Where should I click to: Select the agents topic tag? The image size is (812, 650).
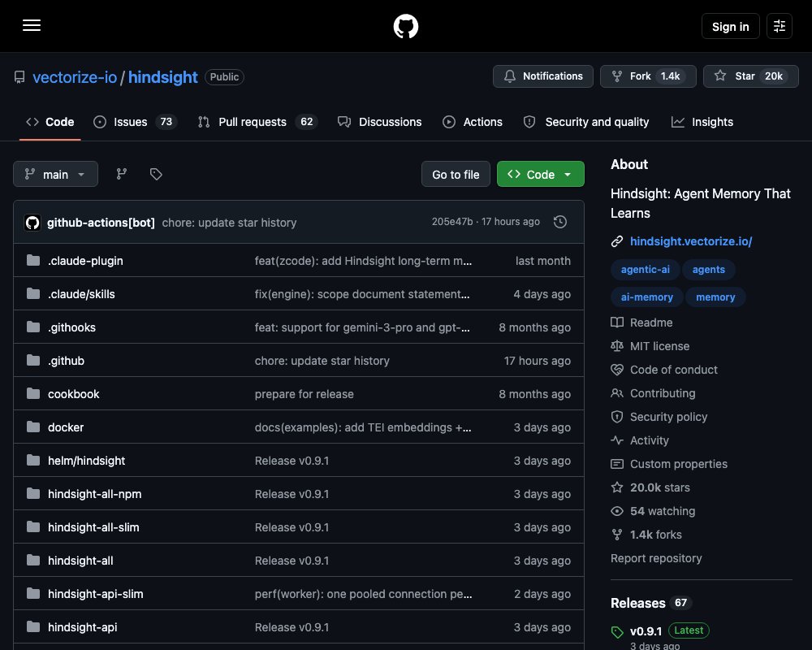[x=708, y=269]
